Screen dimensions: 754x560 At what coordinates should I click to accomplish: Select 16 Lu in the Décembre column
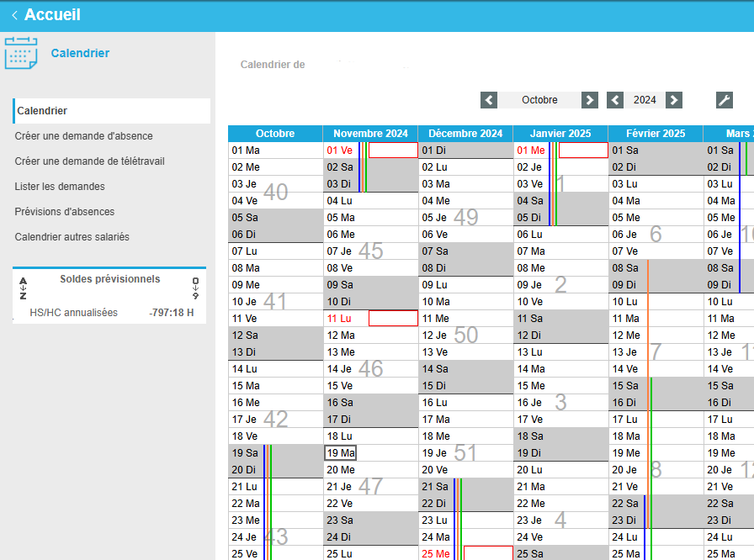coord(465,403)
